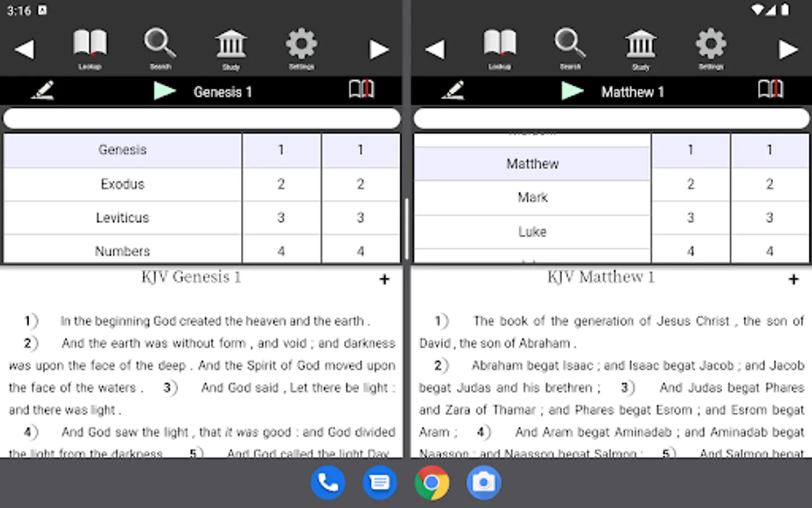Select verse 2 in the Genesis pane
The image size is (812, 508).
[x=361, y=184]
